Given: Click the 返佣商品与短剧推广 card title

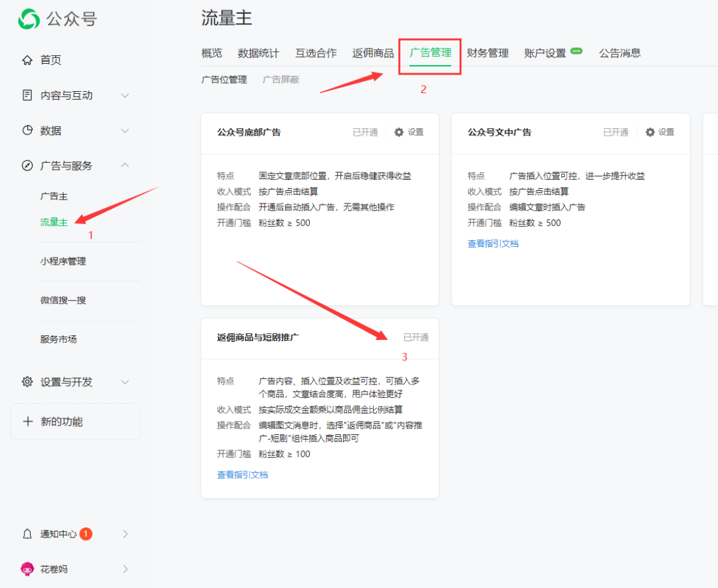Looking at the screenshot, I should 258,338.
